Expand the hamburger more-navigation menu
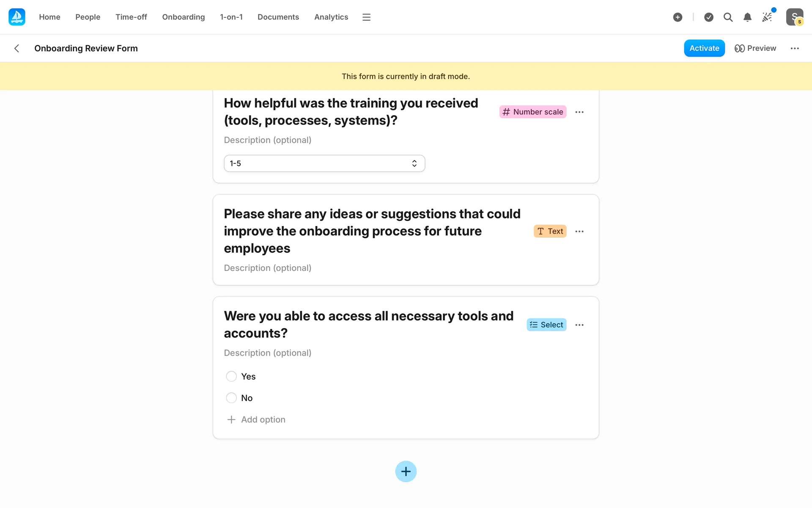Viewport: 812px width, 508px height. click(x=366, y=17)
